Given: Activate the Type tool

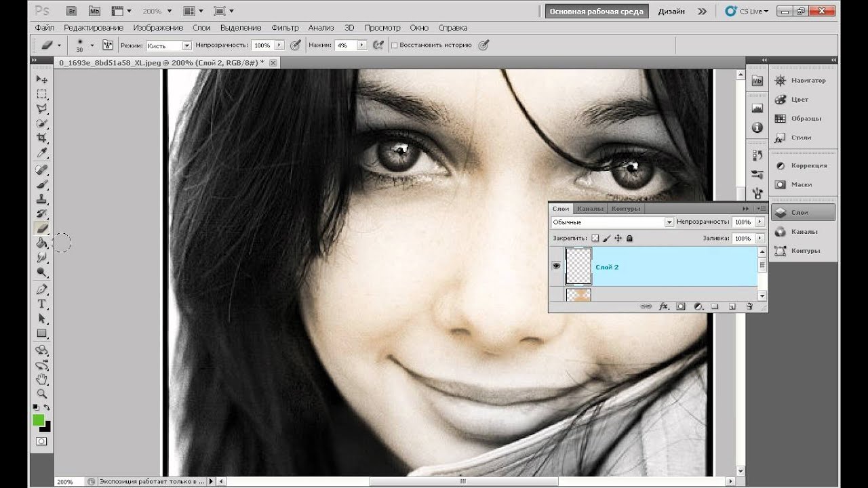Looking at the screenshot, I should 42,304.
